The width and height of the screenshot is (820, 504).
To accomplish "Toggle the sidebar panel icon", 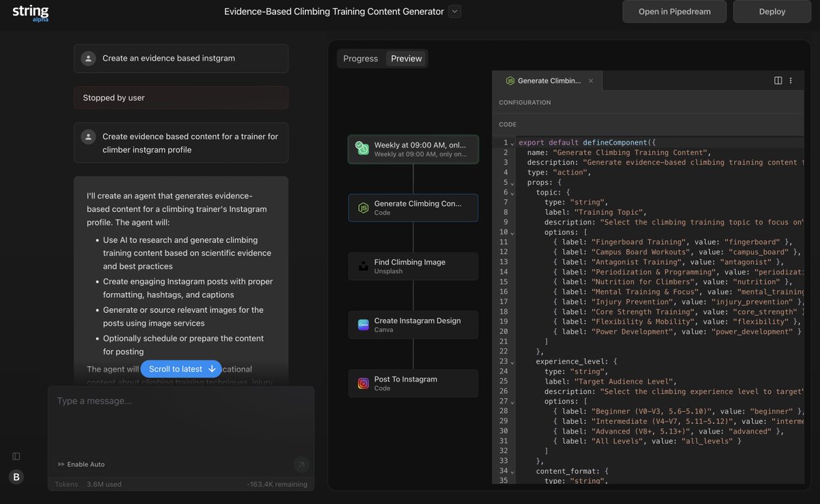I will [x=16, y=456].
